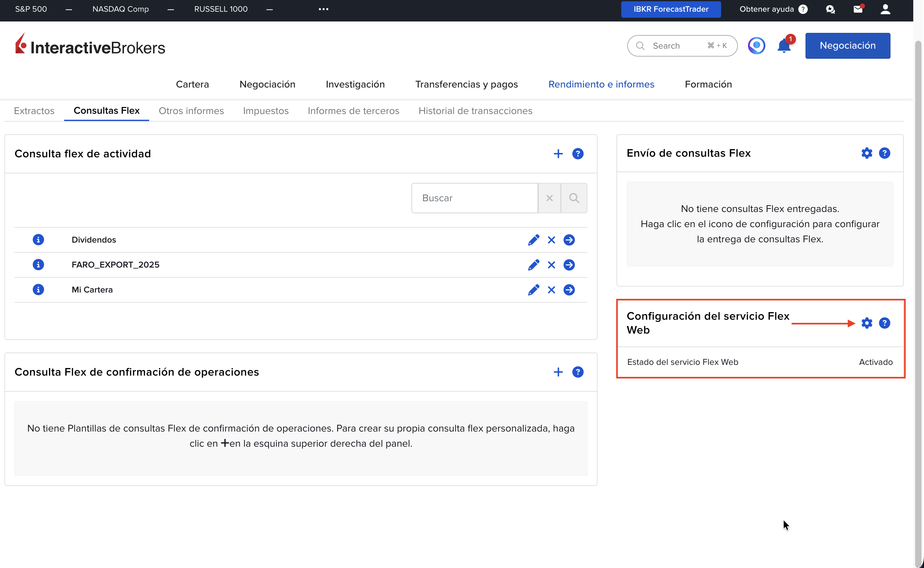924x568 pixels.
Task: Edit the Dividendos query with pencil
Action: (534, 240)
